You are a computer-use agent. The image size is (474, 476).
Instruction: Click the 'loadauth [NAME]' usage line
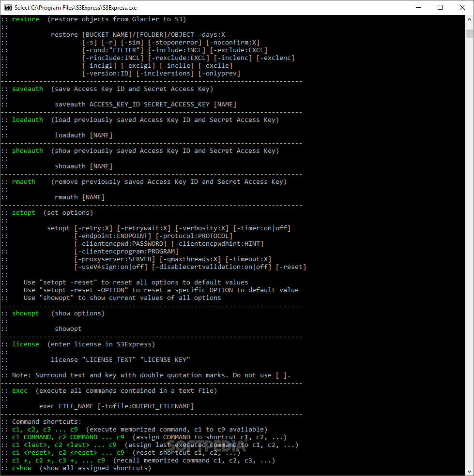tap(84, 135)
